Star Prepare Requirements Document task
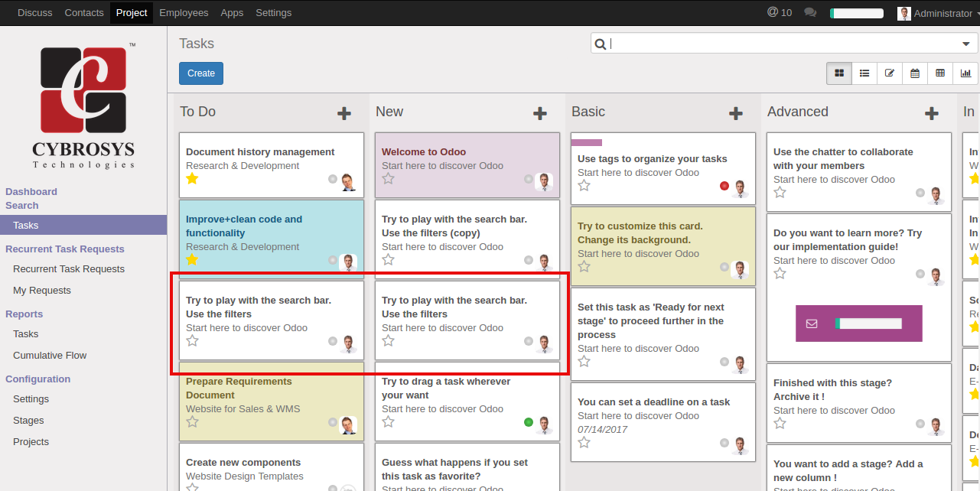 192,421
